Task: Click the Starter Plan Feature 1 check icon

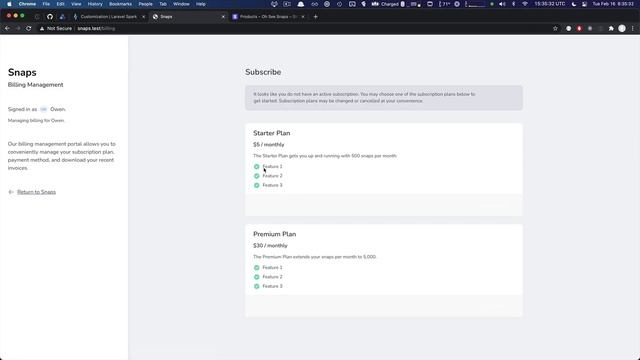Action: coord(257,167)
